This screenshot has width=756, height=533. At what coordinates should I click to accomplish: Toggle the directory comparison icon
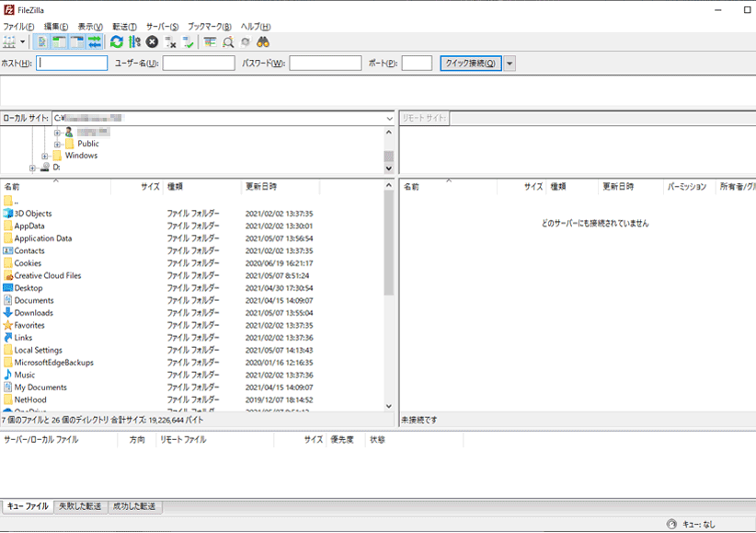pyautogui.click(x=227, y=42)
